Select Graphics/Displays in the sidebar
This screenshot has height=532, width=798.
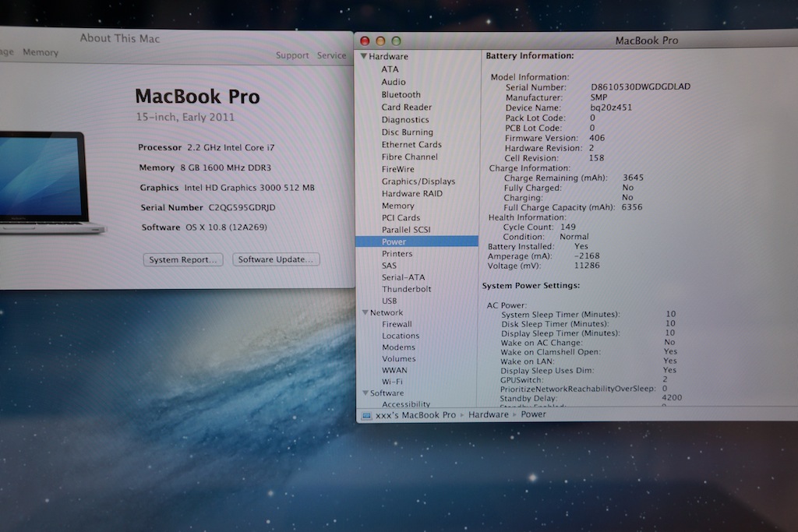tap(418, 181)
